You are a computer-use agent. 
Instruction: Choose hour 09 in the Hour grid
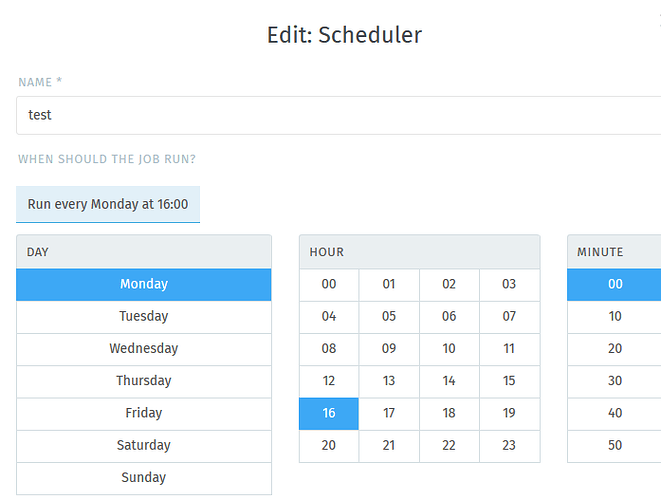point(389,349)
